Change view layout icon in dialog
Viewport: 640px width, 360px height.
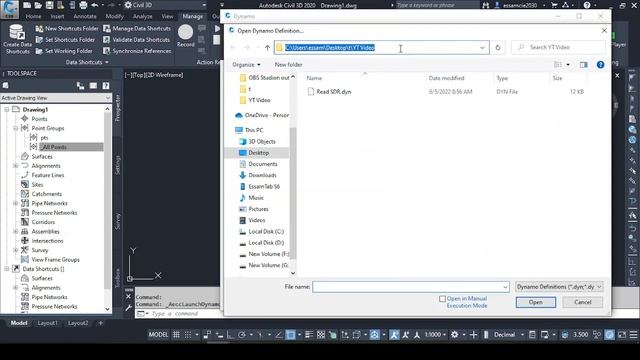pos(558,64)
